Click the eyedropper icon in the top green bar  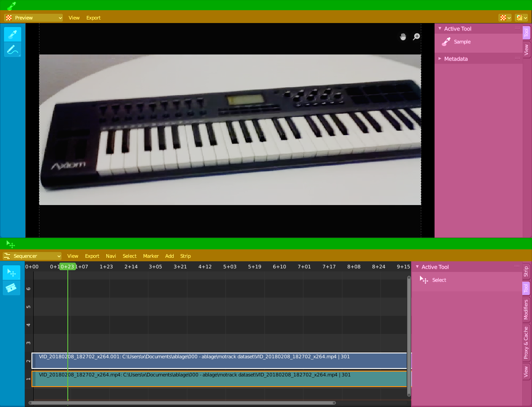click(x=12, y=5)
